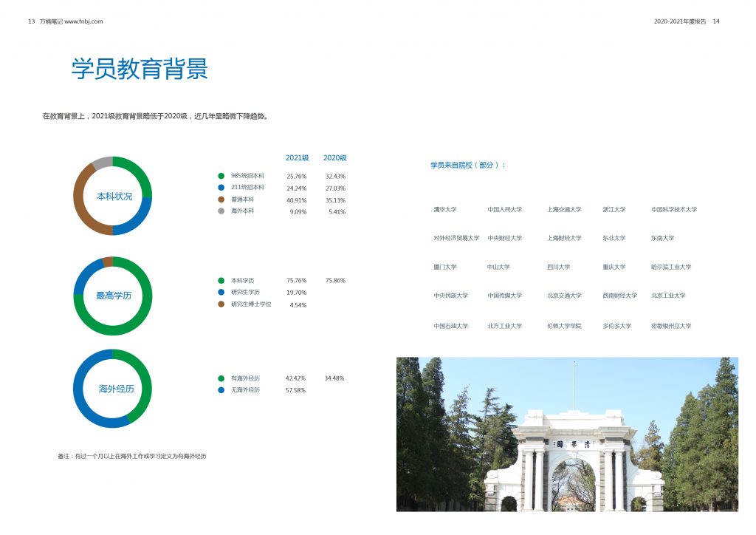Viewport: 756px width, 535px height.
Task: Click the page title 学员教育背景
Action: coord(140,69)
